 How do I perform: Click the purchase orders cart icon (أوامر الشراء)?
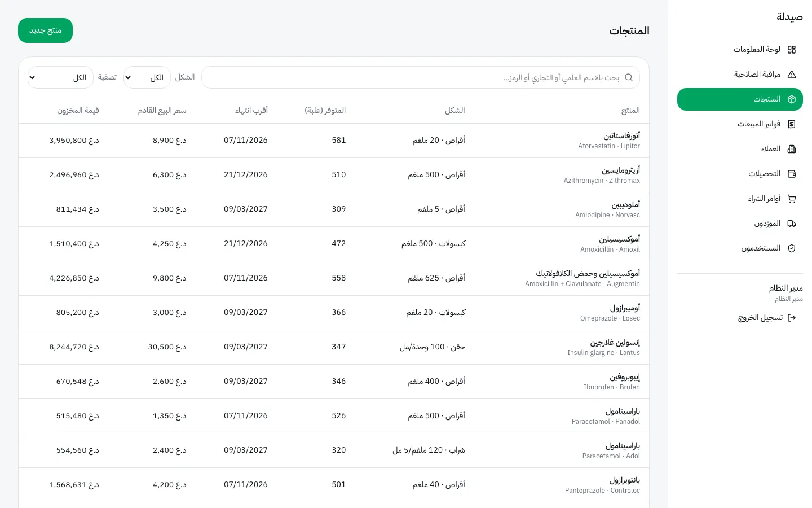click(792, 199)
